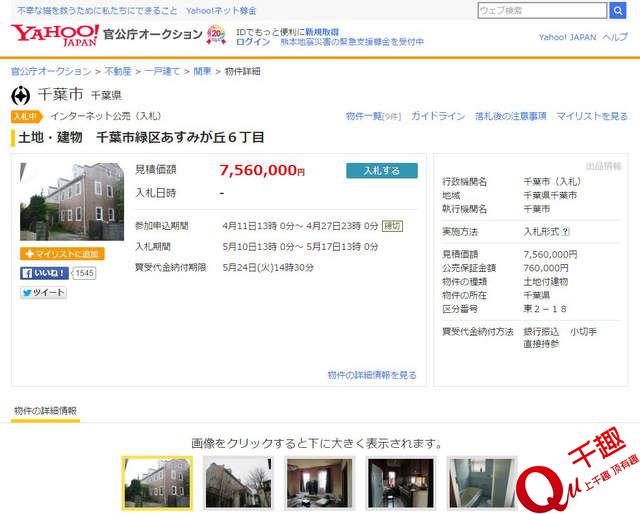The width and height of the screenshot is (640, 514).
Task: Focus the ウェブ検索 search input field
Action: (542, 11)
